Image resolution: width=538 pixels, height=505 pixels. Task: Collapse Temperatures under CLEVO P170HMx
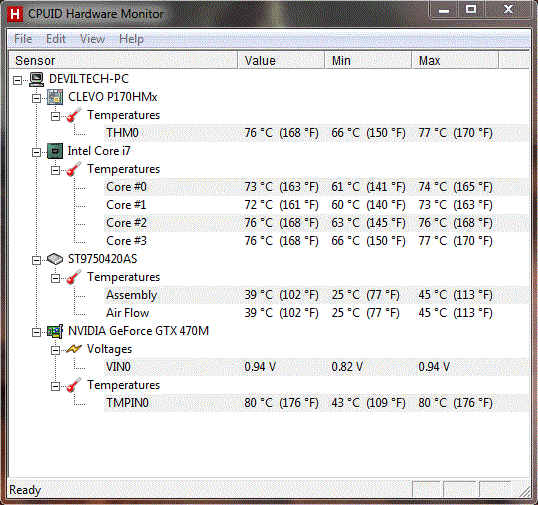click(55, 116)
